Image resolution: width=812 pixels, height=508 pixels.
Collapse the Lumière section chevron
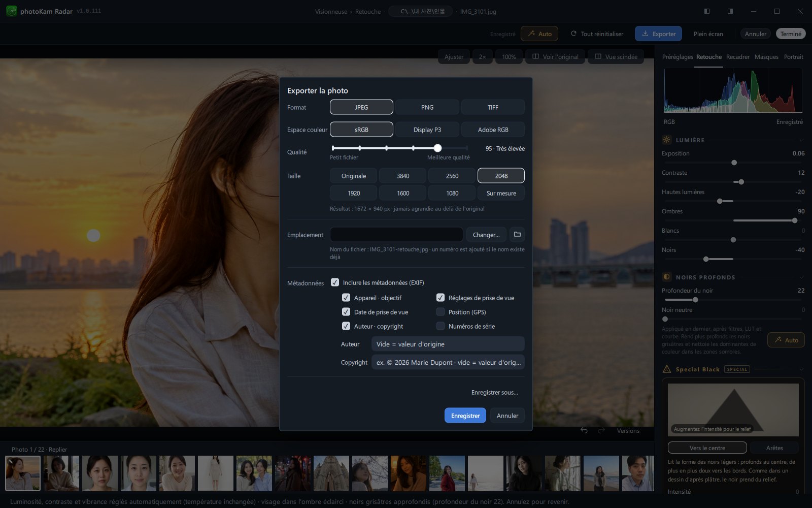[x=801, y=140]
